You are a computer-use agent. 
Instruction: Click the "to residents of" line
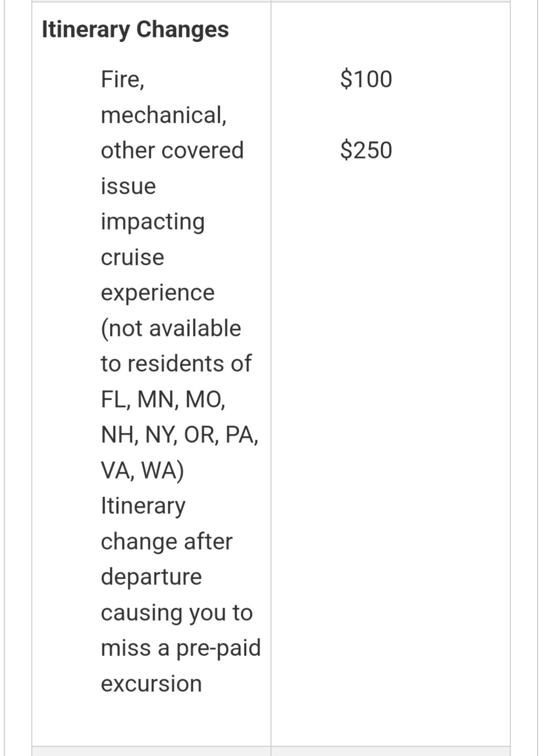coord(176,364)
